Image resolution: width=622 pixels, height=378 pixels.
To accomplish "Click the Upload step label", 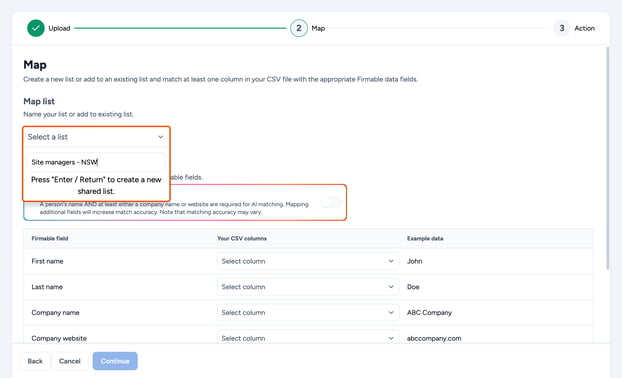I will (x=60, y=28).
